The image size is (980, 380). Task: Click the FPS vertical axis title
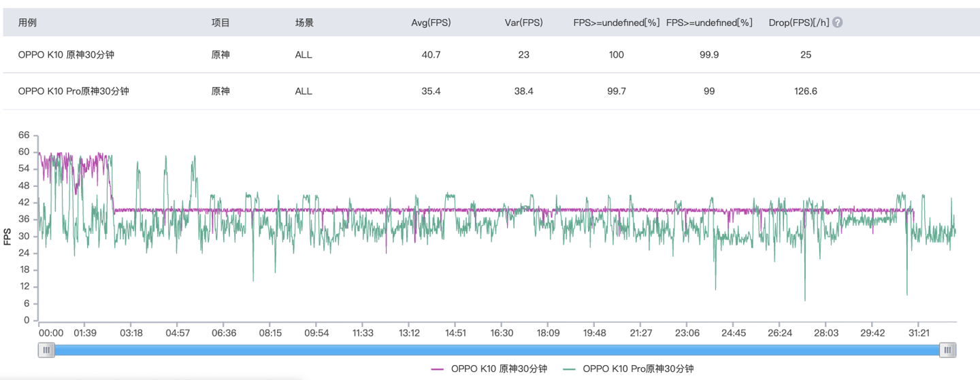[7, 237]
